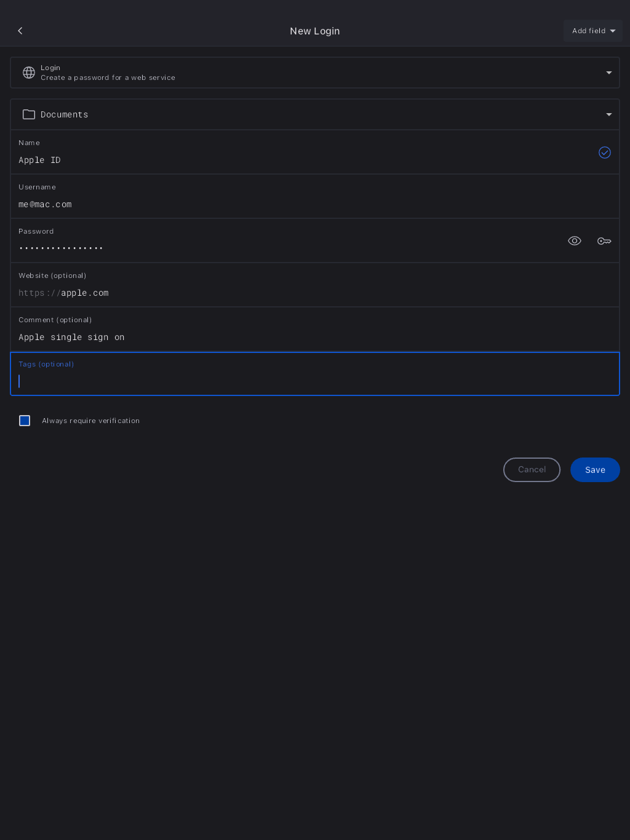Image resolution: width=630 pixels, height=840 pixels.
Task: Show the password with eye icon
Action: point(575,241)
